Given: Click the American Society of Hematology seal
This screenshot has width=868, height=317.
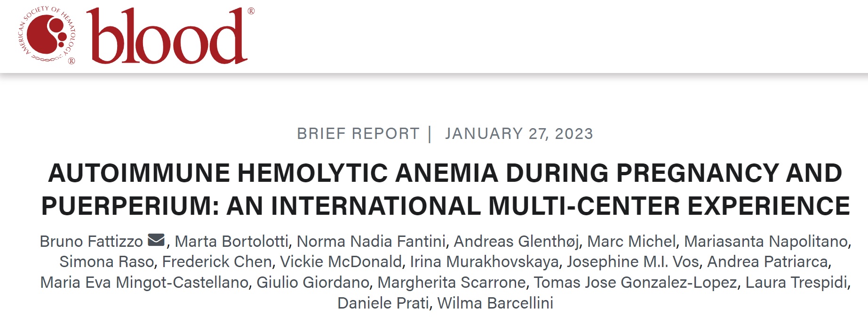Looking at the screenshot, I should point(46,35).
